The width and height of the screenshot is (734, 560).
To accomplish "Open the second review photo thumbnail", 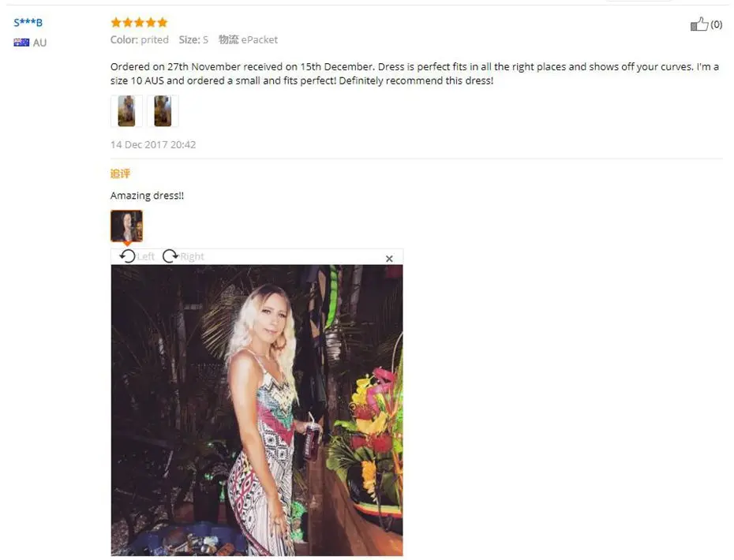I will coord(163,111).
